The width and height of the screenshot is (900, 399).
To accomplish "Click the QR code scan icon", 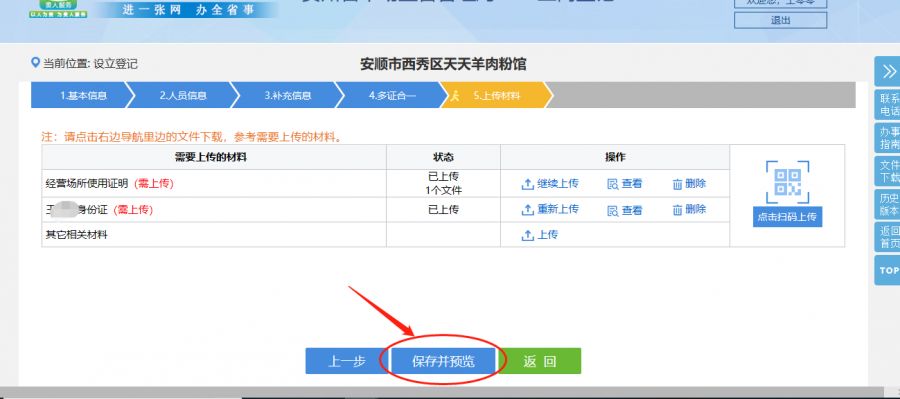I will [788, 183].
